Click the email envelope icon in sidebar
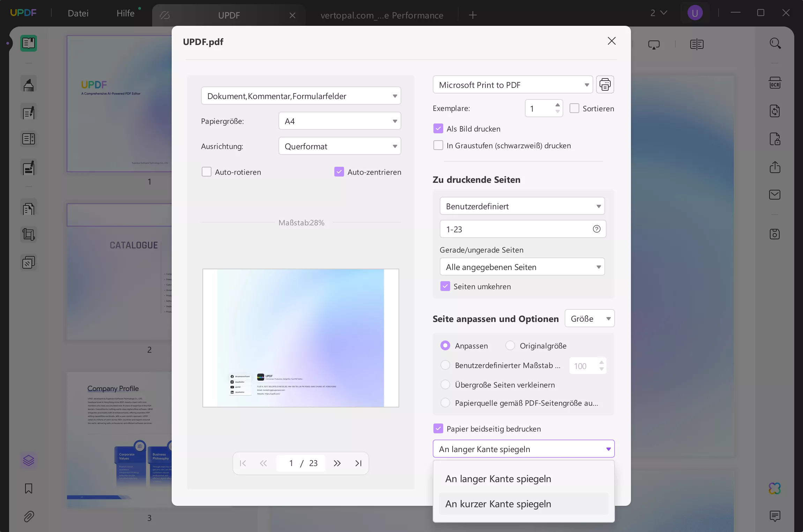Viewport: 803px width, 532px height. 775,195
